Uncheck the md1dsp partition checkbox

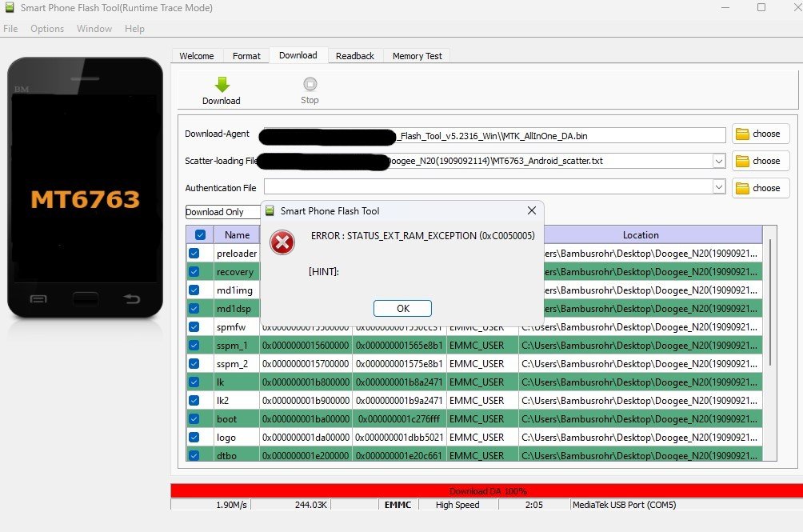point(194,309)
